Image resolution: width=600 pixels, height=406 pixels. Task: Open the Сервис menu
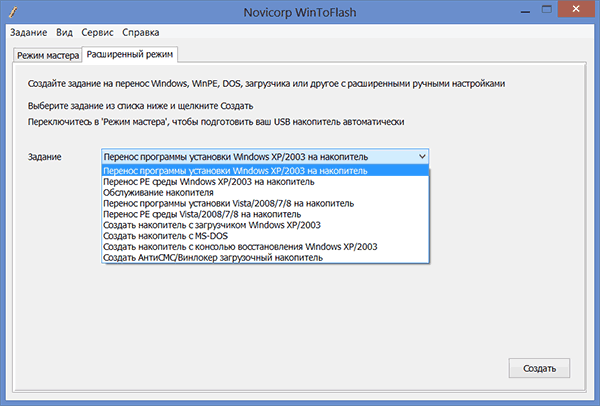(97, 33)
